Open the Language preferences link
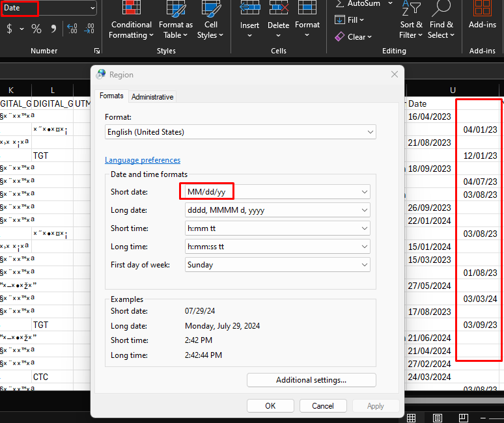The height and width of the screenshot is (423, 504). coord(143,160)
